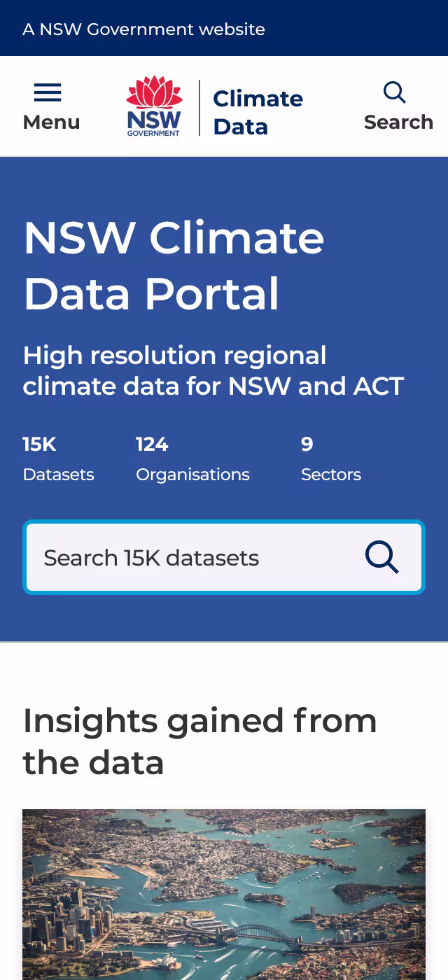
Task: Click the 'NSW Climate Data Portal' heading
Action: coord(174,265)
